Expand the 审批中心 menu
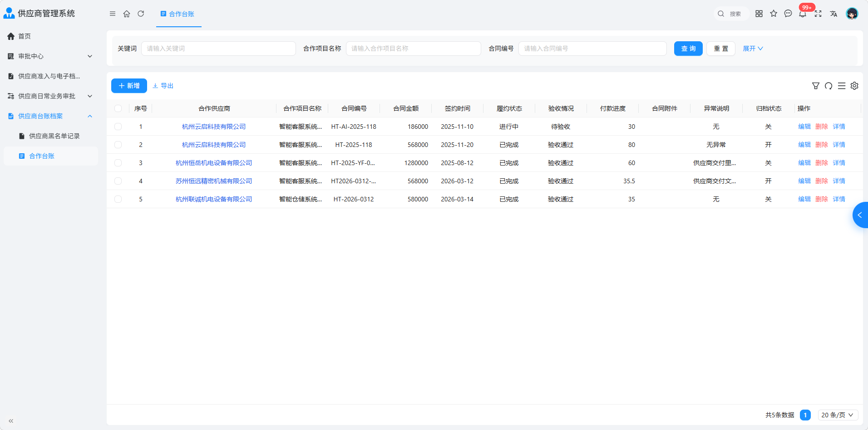 pos(50,56)
